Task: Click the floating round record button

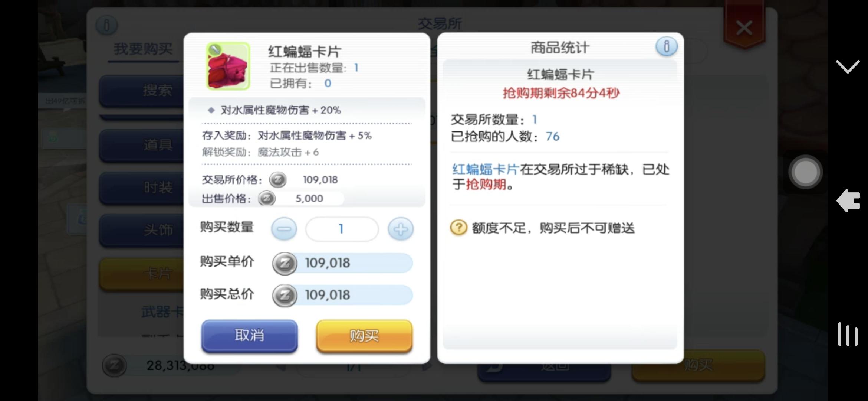Action: [x=805, y=172]
